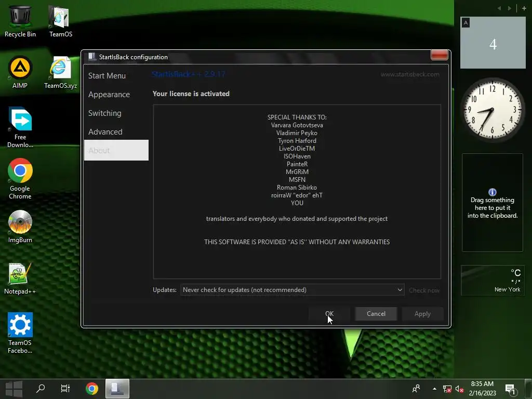Viewport: 532px width, 399px height.
Task: Launch AIMP from the desktop
Action: pyautogui.click(x=20, y=72)
